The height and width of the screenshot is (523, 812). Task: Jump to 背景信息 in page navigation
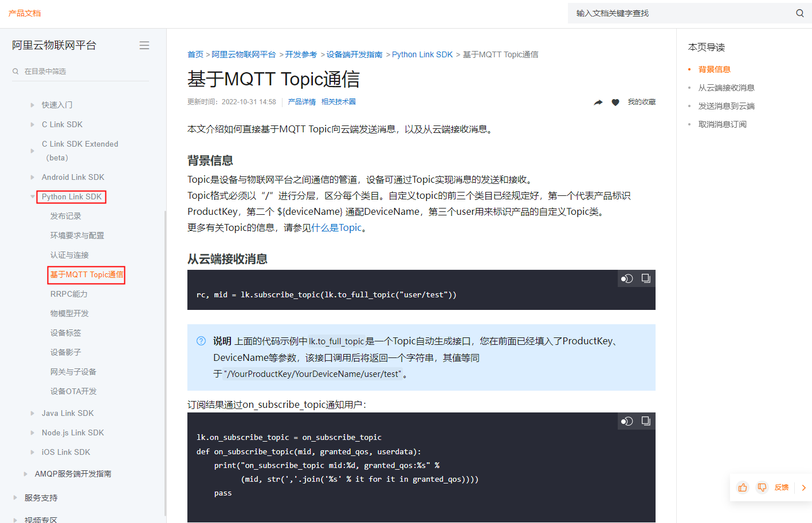point(714,69)
